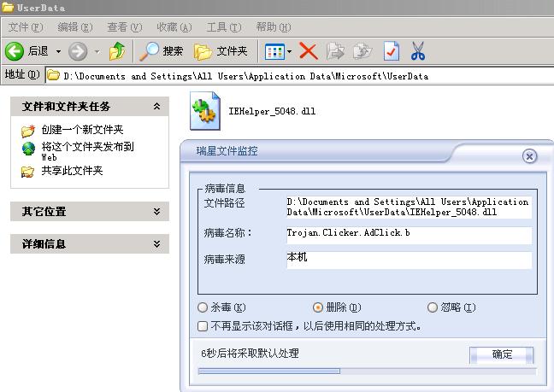Click the address bar path field
This screenshot has width=554, height=392.
tap(299, 75)
